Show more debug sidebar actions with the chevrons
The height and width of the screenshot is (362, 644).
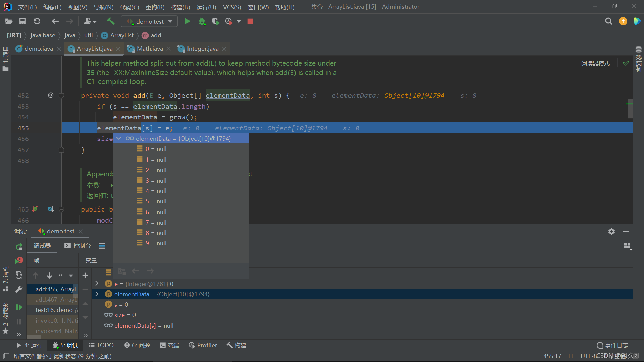(19, 334)
